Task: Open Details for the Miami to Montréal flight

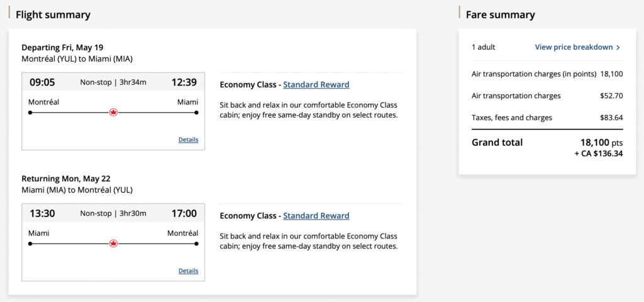Action: 188,271
